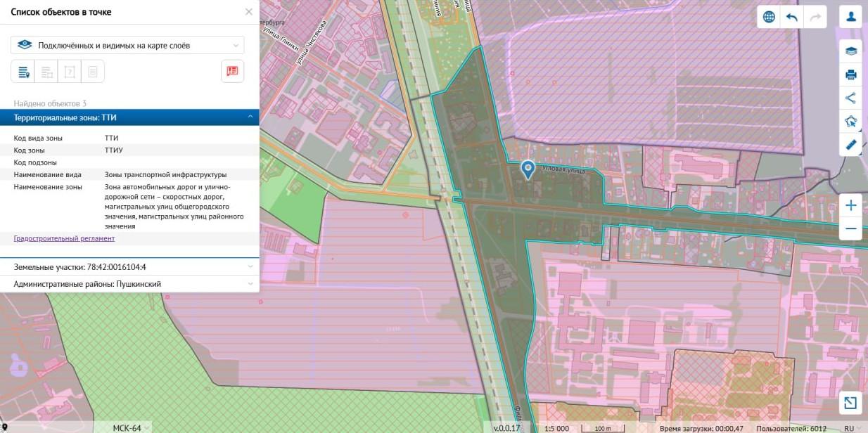Screen dimensions: 868x433
Task: Click the blue location pin on map
Action: click(528, 169)
